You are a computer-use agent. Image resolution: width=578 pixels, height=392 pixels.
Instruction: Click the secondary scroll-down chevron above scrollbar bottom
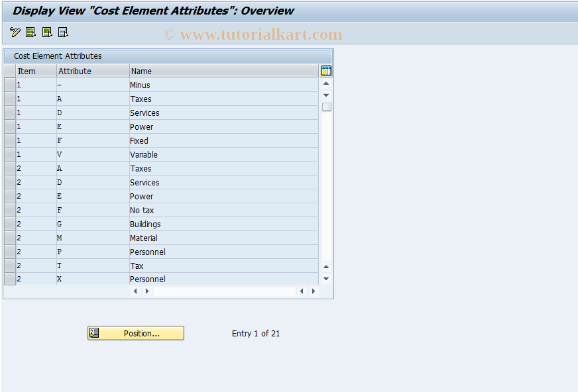click(x=325, y=95)
